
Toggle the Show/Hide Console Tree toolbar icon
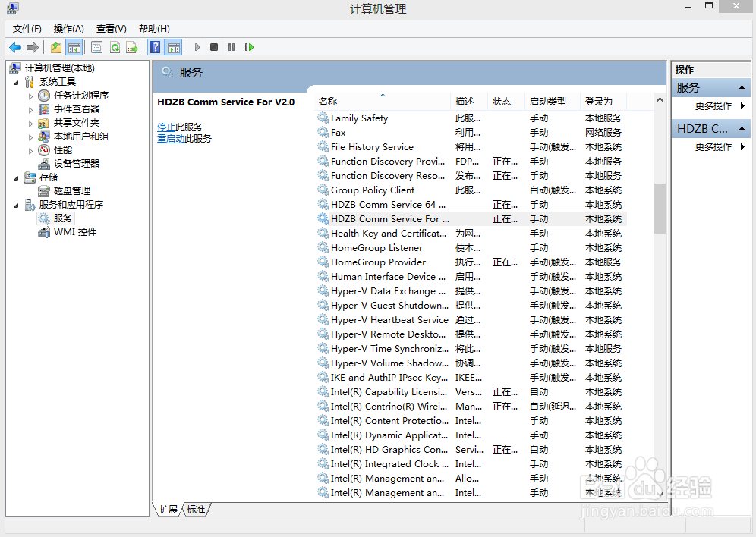tap(74, 47)
